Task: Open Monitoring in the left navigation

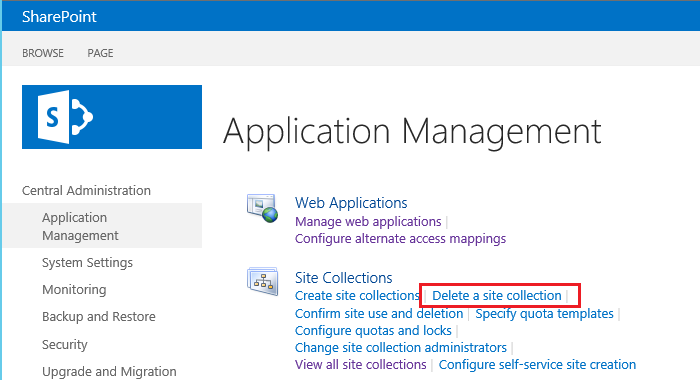Action: pos(74,290)
